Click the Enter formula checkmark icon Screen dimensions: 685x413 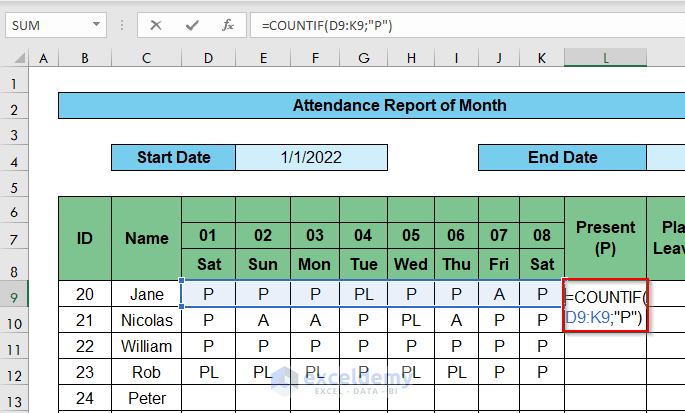pyautogui.click(x=191, y=24)
